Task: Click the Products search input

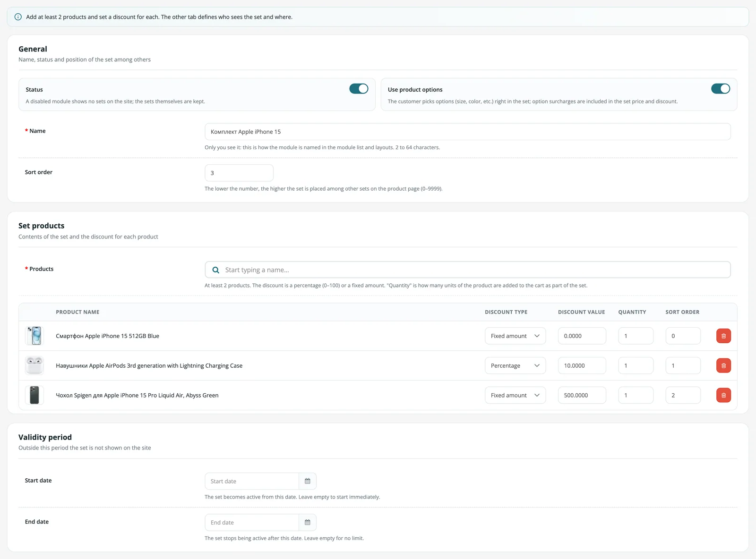Action: click(468, 270)
